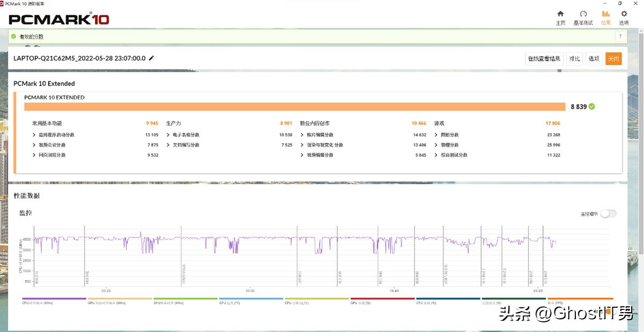Go to the 主页 home icon
This screenshot has height=332, width=644.
click(560, 15)
